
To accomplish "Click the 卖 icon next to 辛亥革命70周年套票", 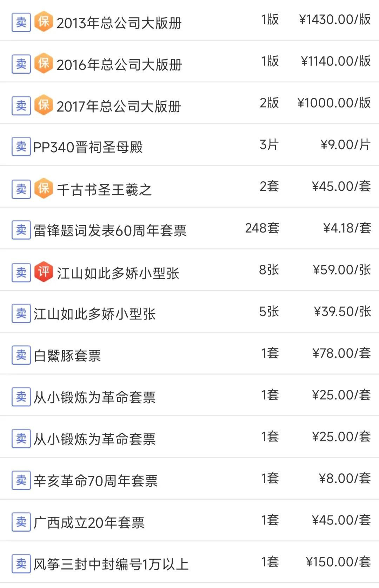I will coord(21,480).
